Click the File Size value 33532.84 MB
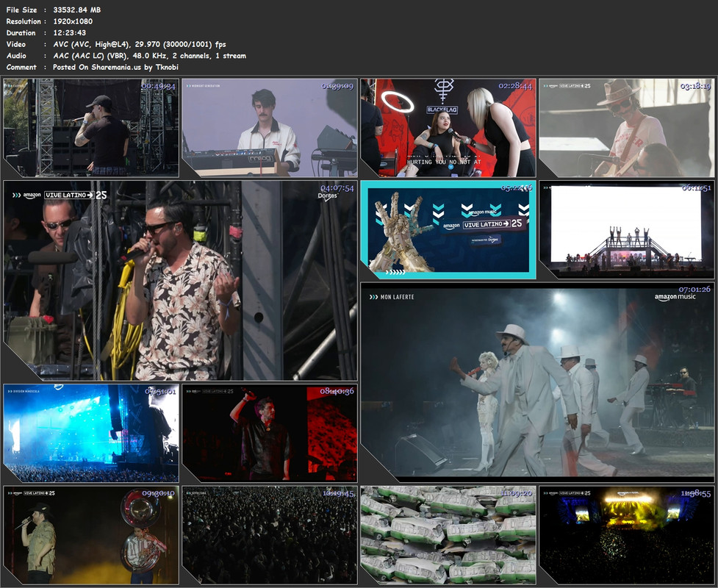 [x=77, y=10]
